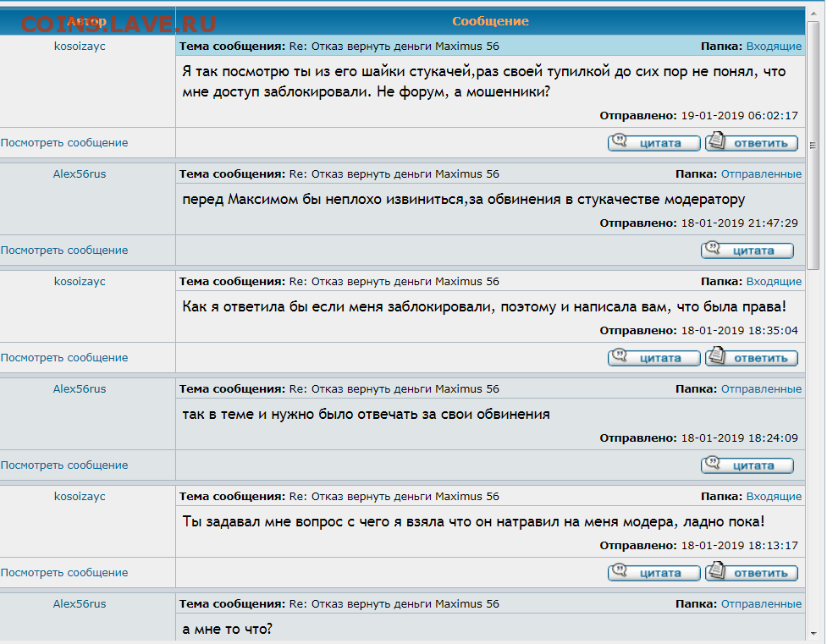Open 'Отправленные' folder link on the last message

point(761,603)
